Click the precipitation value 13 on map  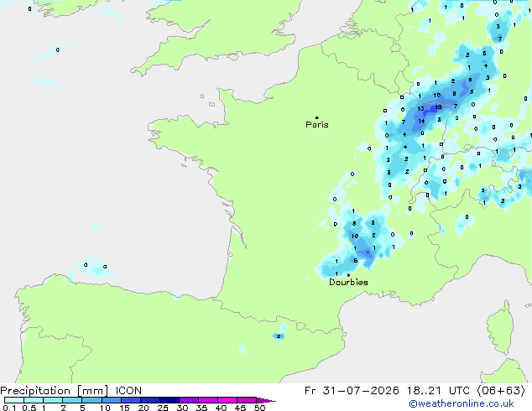[420, 109]
